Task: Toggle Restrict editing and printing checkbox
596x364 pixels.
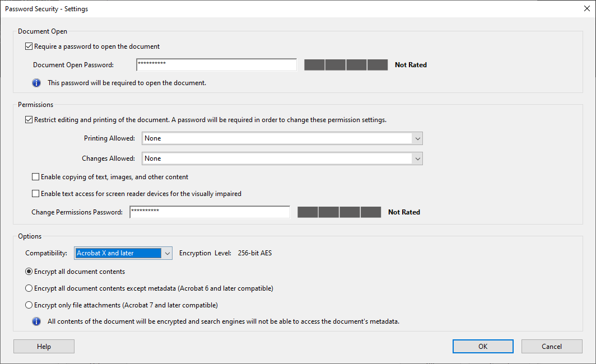Action: coord(29,120)
